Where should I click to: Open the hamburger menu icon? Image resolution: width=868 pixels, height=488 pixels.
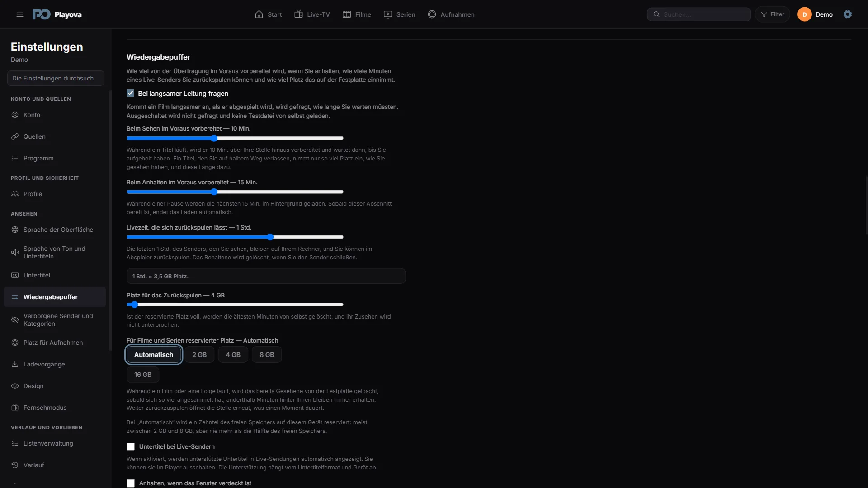point(20,14)
